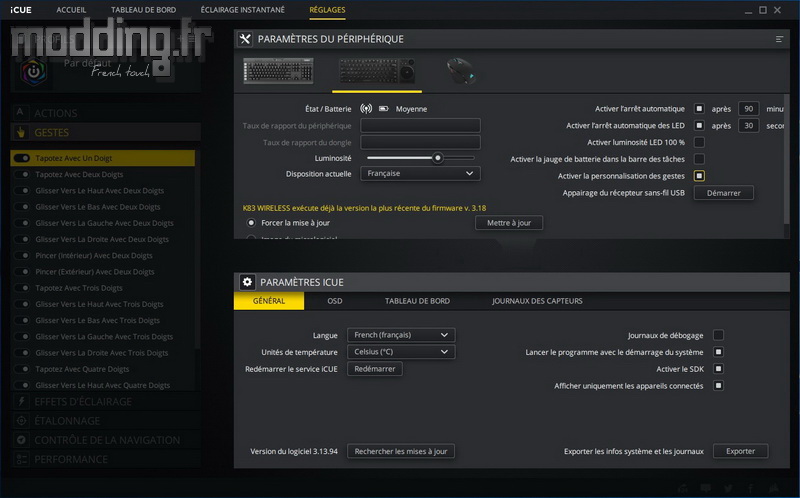Check Activer luminosité LED 100 % box
The image size is (800, 498).
pos(699,142)
